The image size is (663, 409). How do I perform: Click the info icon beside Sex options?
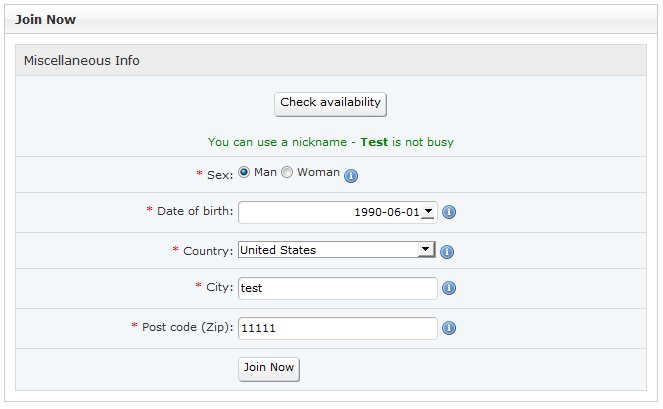point(351,175)
